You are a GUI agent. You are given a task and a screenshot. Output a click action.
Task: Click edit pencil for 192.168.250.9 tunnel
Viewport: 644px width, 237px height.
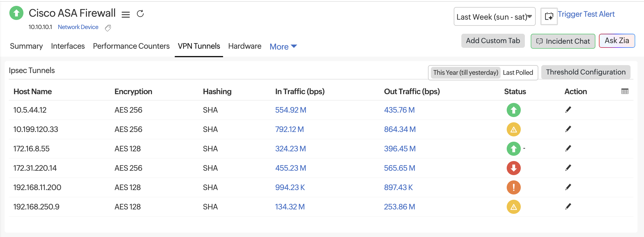click(568, 207)
